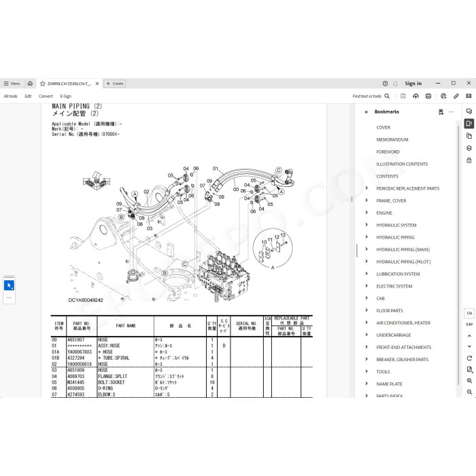Image resolution: width=476 pixels, height=476 pixels.
Task: Click the send by email envelope icon
Action: (469, 97)
